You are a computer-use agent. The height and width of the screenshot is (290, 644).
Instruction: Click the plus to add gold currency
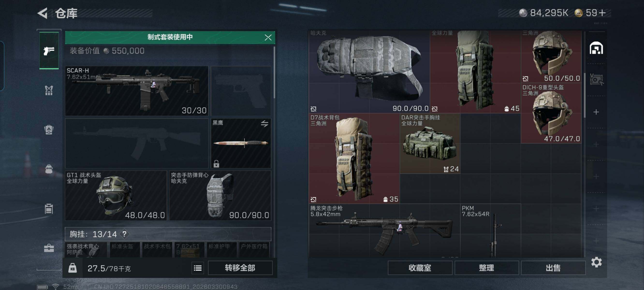603,13
